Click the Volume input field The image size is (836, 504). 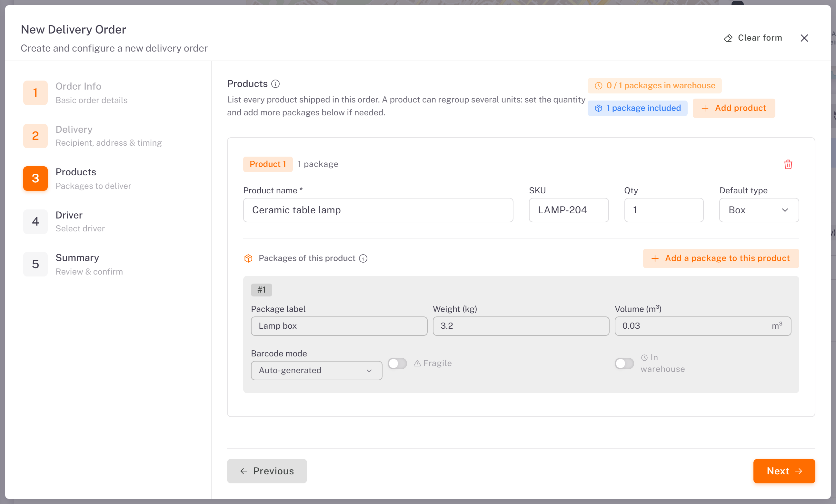[x=703, y=326]
